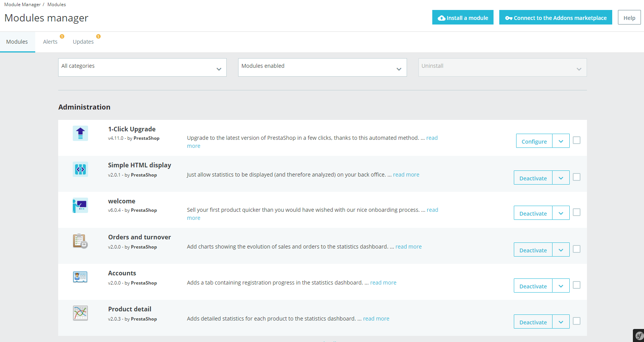
Task: Click the v2.0.1 version text
Action: [x=114, y=175]
